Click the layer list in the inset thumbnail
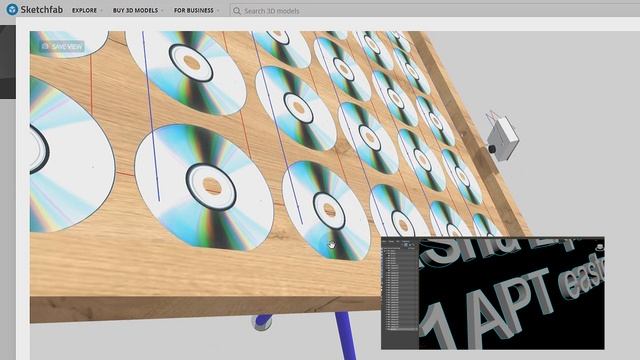This screenshot has height=360, width=640. 400,290
